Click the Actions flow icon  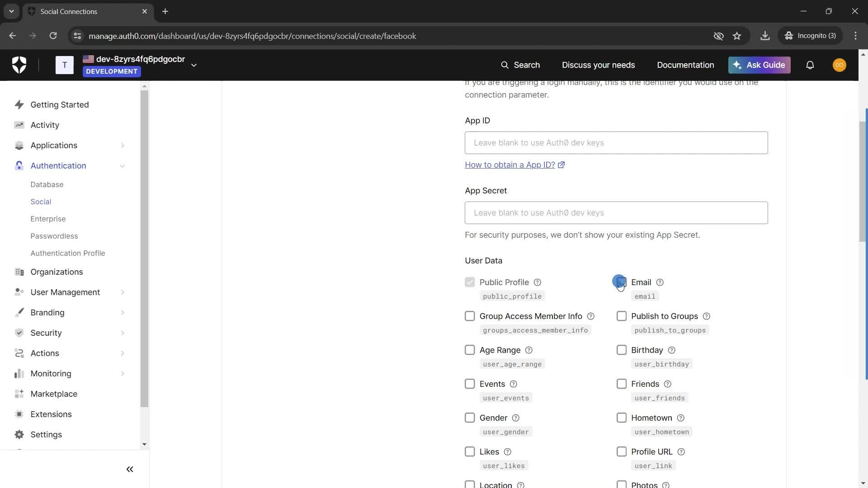(x=19, y=353)
